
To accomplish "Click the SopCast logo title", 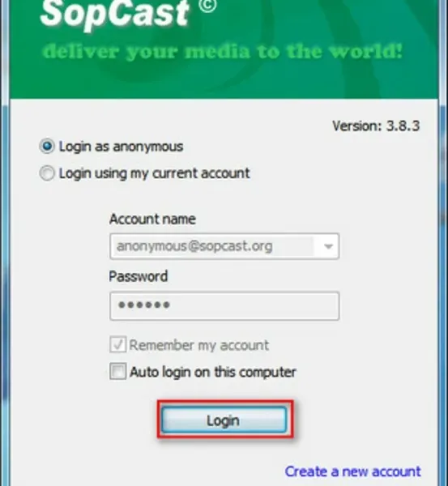I will [x=115, y=14].
